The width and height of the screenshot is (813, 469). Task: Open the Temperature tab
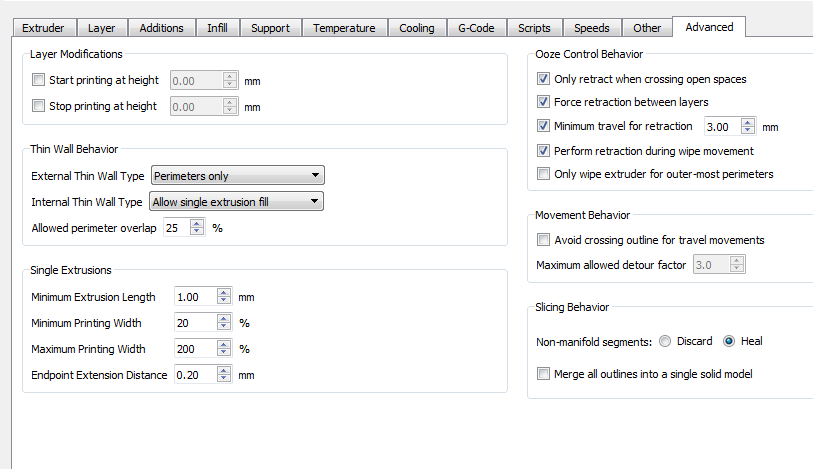click(x=344, y=28)
